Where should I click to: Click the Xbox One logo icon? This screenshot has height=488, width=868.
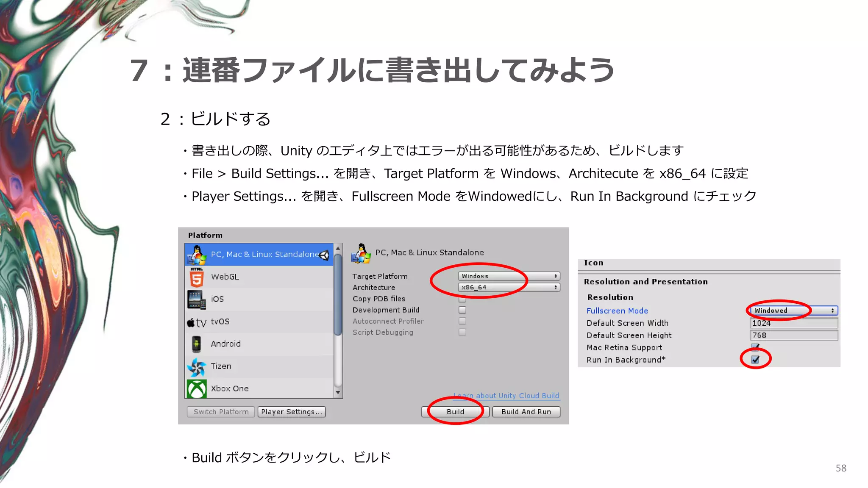(197, 388)
